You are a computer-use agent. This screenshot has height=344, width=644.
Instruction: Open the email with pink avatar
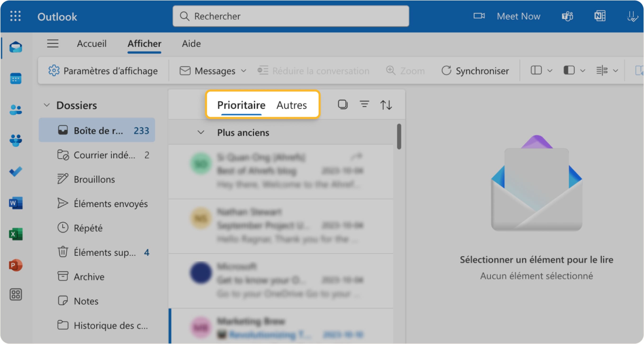(281, 326)
